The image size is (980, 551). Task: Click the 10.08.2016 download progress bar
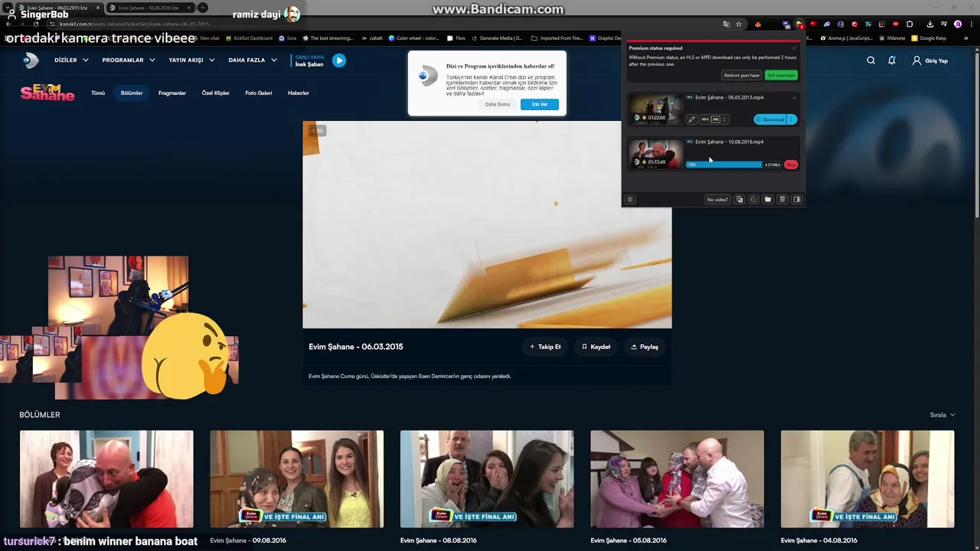733,165
